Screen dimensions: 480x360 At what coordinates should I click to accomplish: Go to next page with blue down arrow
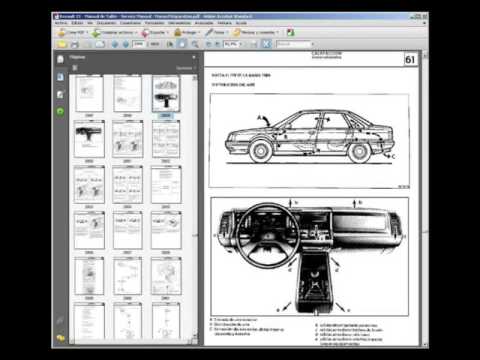[126, 44]
